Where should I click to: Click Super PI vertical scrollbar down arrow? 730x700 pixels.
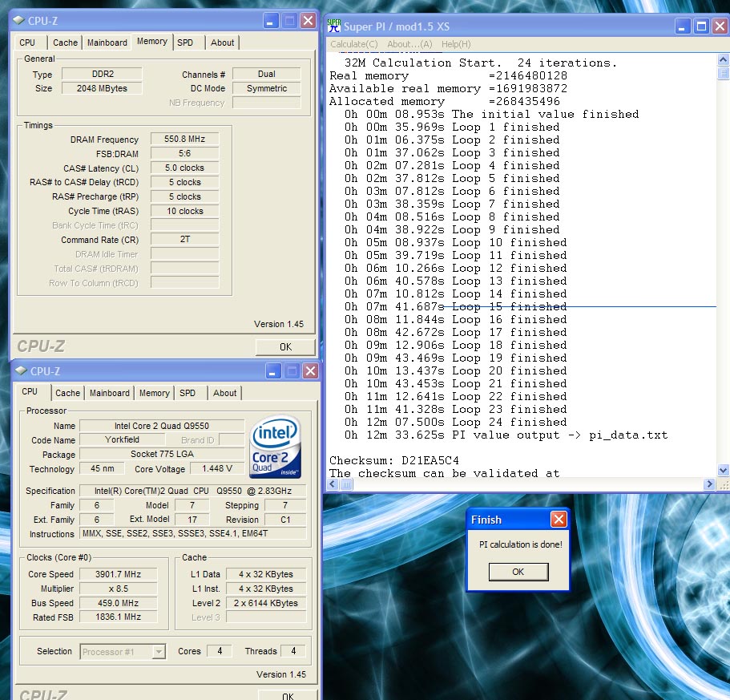click(723, 470)
